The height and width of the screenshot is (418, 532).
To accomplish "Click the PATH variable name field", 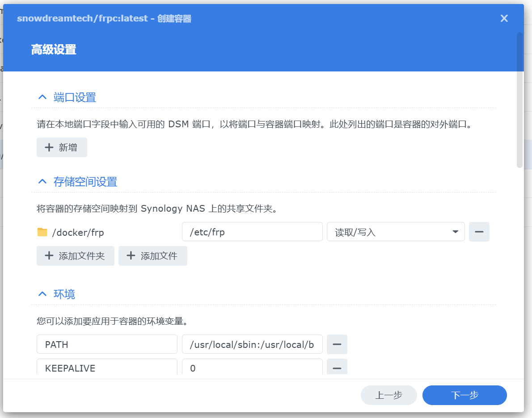I will click(107, 344).
